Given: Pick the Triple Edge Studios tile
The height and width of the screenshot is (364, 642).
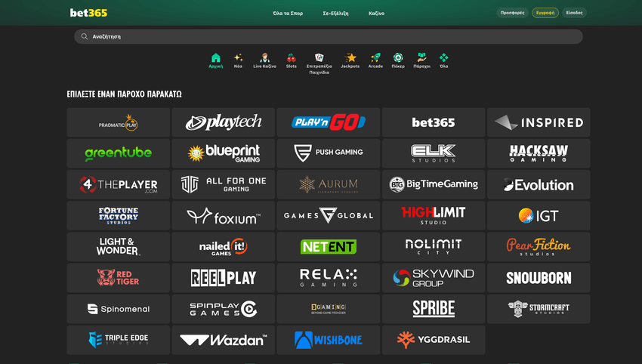Looking at the screenshot, I should (119, 341).
